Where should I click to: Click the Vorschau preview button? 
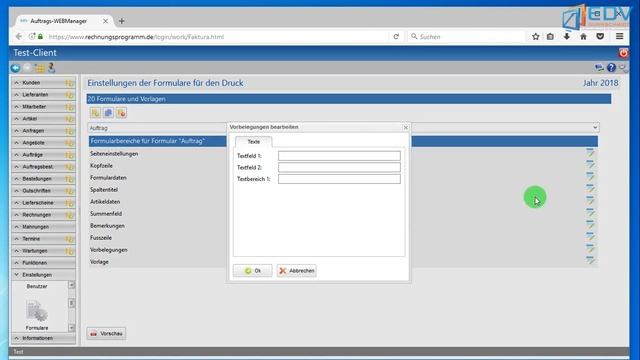point(106,333)
